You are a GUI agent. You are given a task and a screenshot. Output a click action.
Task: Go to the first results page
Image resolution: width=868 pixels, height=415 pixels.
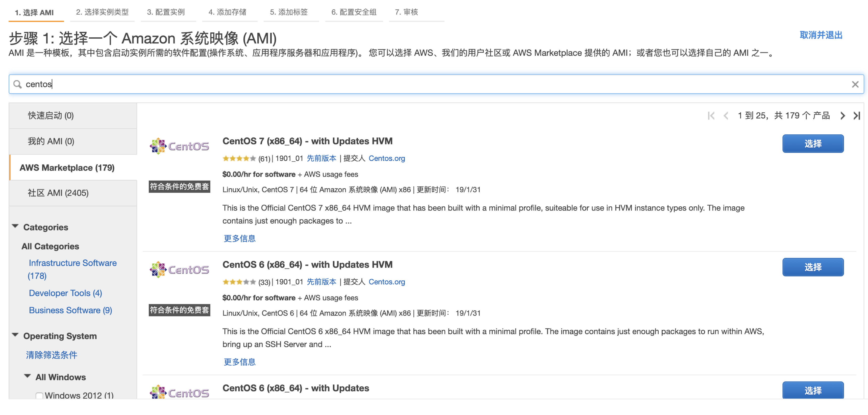tap(711, 116)
